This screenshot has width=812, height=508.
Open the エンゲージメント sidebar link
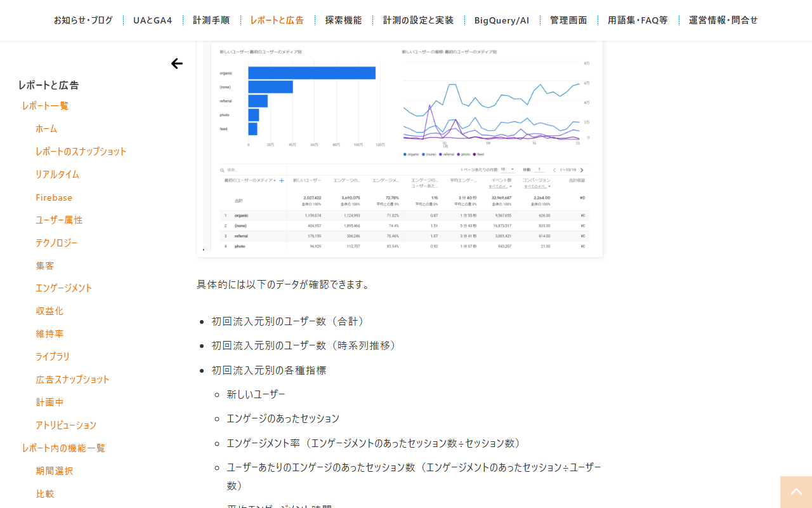click(64, 288)
